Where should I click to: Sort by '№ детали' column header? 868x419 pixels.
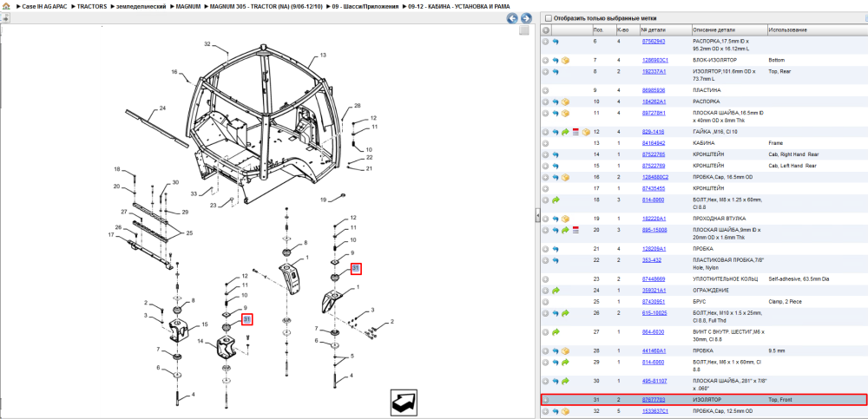666,29
